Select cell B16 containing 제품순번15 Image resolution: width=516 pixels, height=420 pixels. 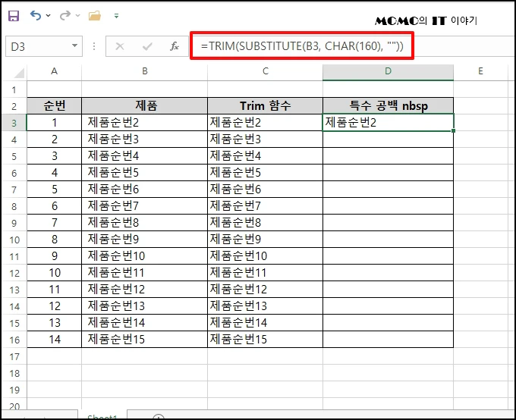point(144,340)
